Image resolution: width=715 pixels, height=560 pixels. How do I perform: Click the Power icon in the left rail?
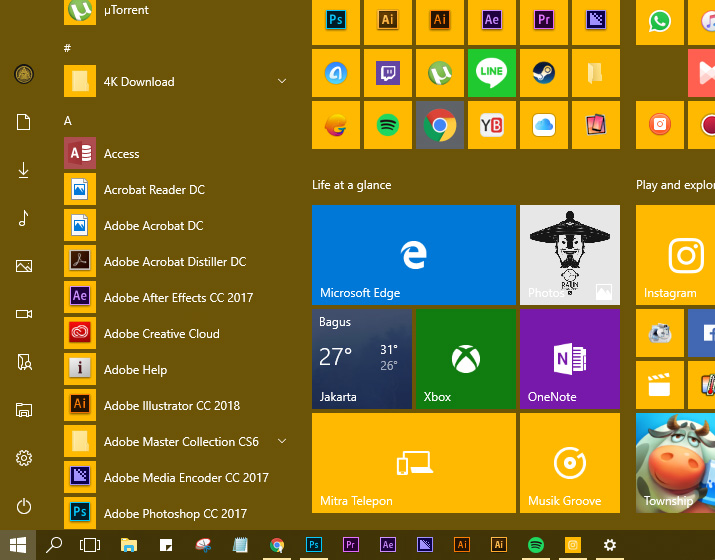click(23, 506)
